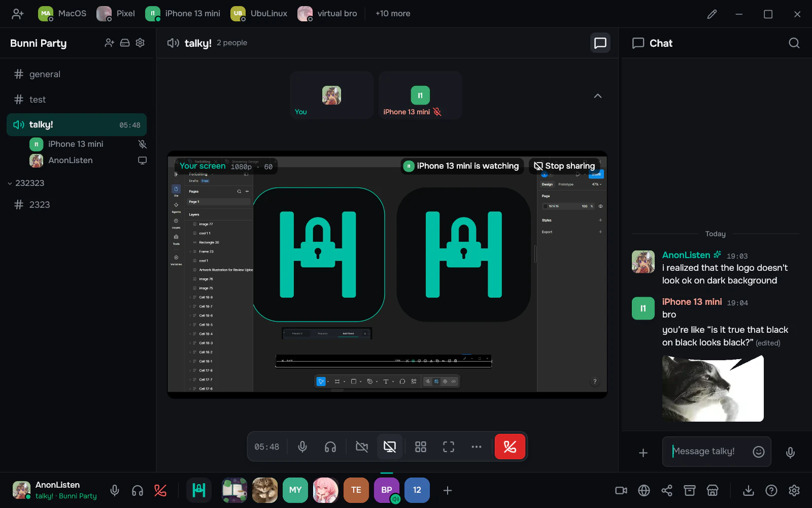Screen dimensions: 812x508
Task: Deafen with headphones in call control bar
Action: coord(330,447)
